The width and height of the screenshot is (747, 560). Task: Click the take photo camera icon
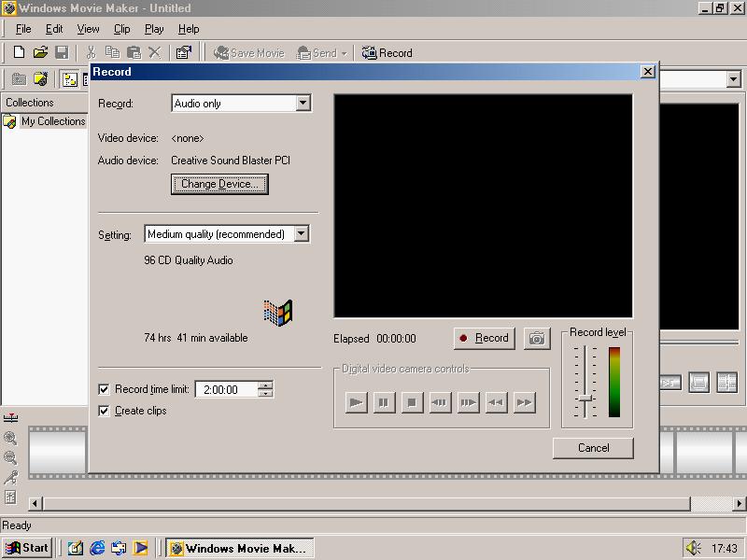point(537,339)
